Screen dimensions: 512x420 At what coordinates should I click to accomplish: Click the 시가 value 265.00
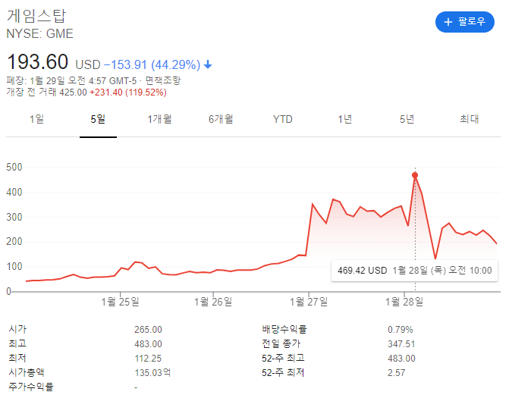click(x=148, y=330)
